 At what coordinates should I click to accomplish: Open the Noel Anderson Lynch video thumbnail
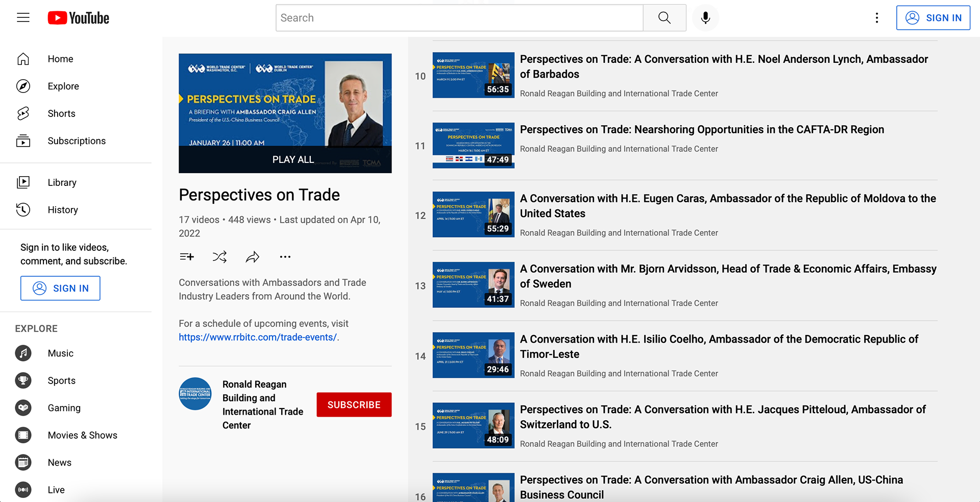[x=473, y=75]
